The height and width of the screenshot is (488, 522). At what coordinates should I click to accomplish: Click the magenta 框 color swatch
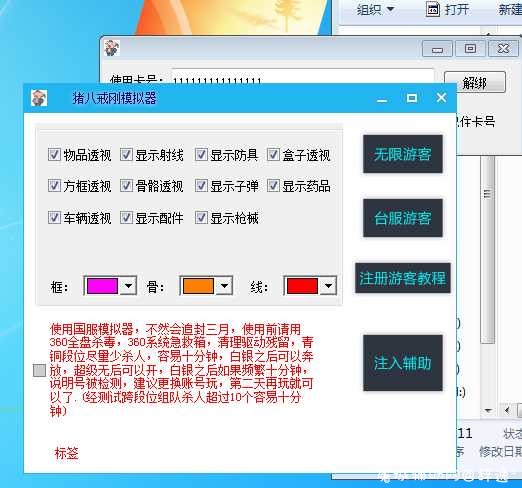[x=102, y=286]
